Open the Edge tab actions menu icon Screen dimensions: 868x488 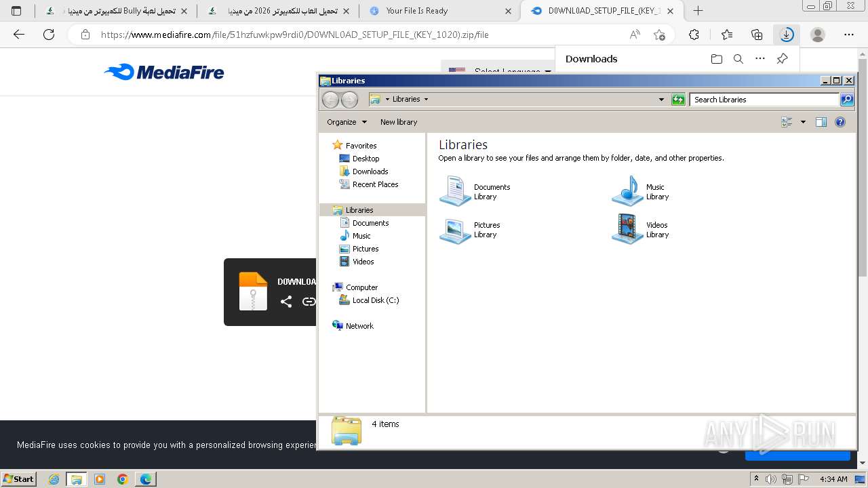tap(16, 11)
